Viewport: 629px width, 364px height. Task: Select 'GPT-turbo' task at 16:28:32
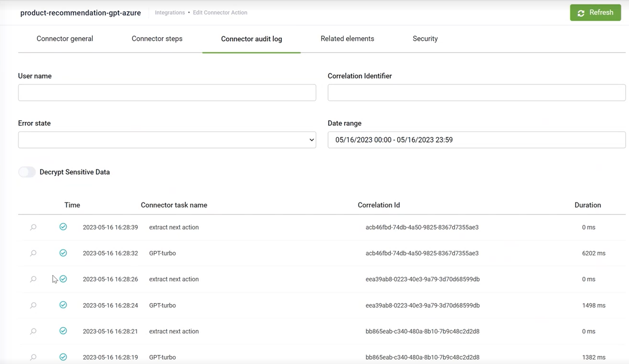pos(162,253)
